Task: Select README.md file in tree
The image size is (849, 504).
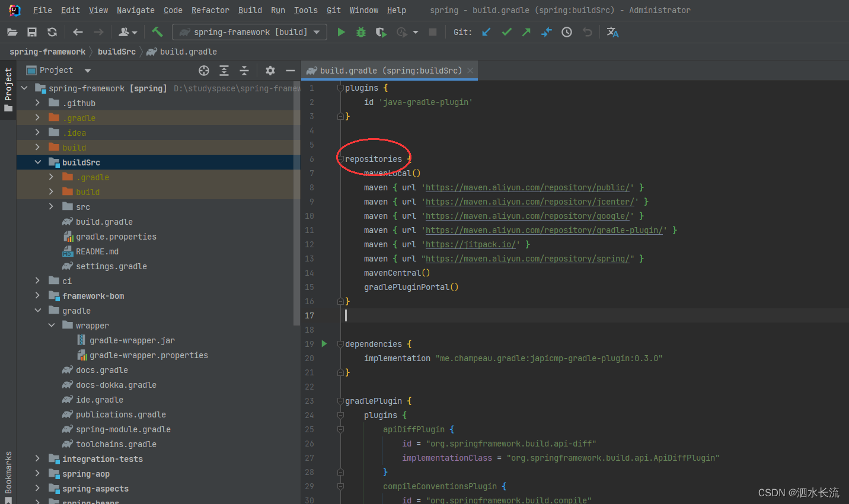Action: coord(97,251)
